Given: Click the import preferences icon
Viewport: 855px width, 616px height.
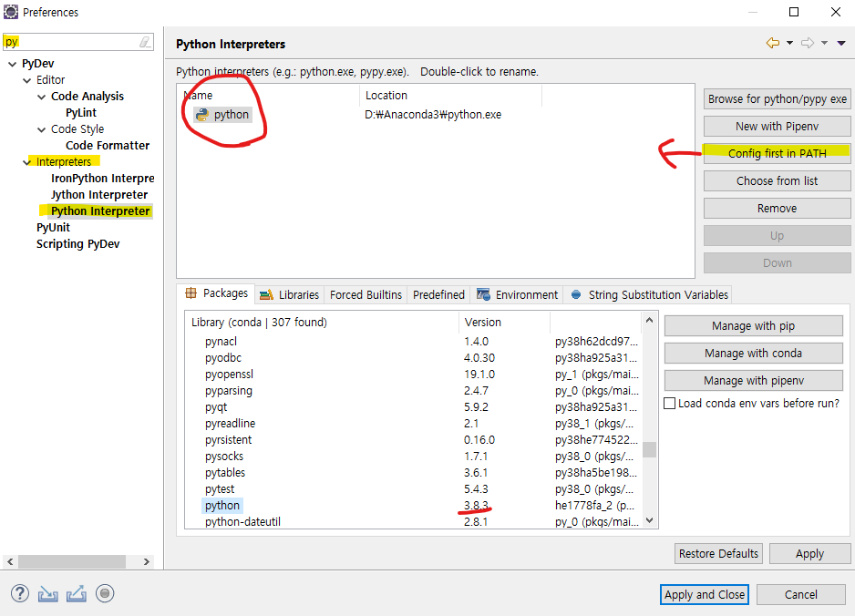Looking at the screenshot, I should pos(48,593).
